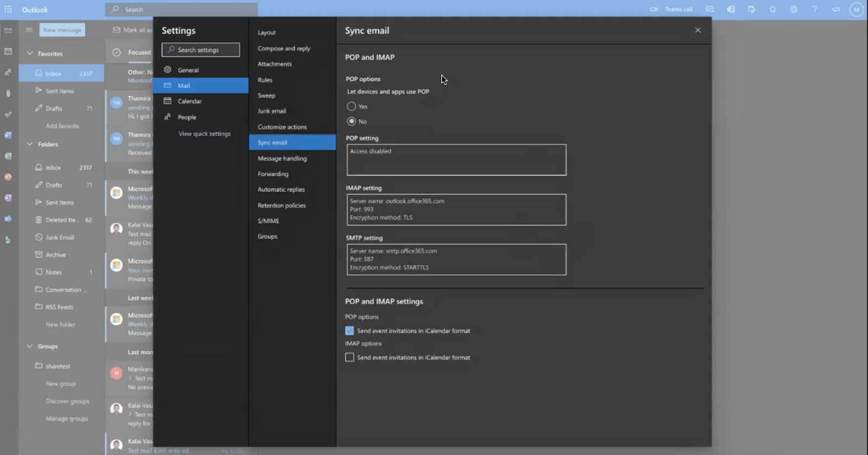Open Automatic replies settings
Screen dimensions: 868x455
[292, 189]
